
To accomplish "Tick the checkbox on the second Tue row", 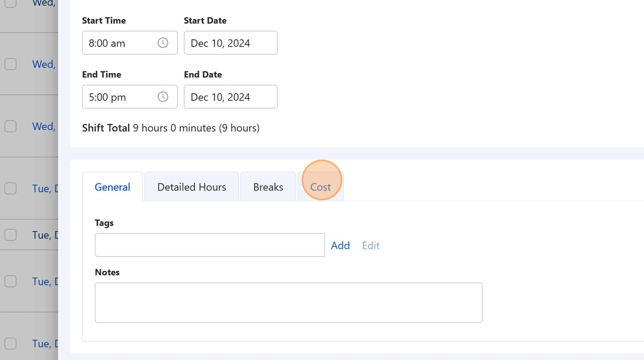I will pos(10,235).
